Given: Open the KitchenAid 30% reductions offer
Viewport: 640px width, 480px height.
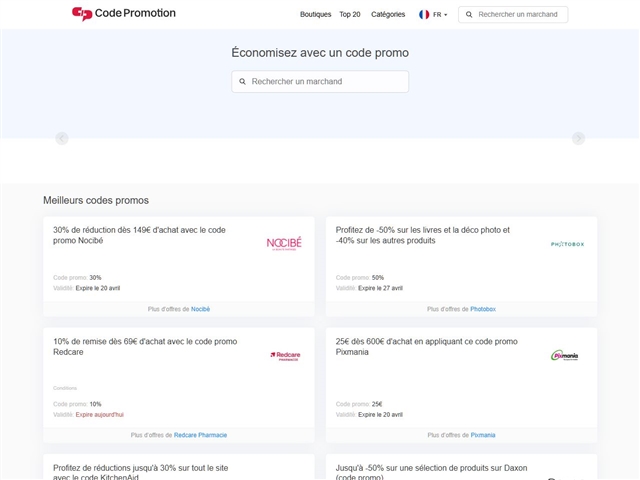Looking at the screenshot, I should pyautogui.click(x=140, y=472).
